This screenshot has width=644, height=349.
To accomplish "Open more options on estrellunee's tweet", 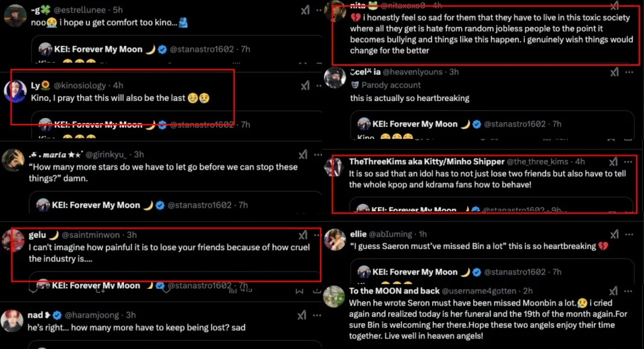I will coord(318,9).
